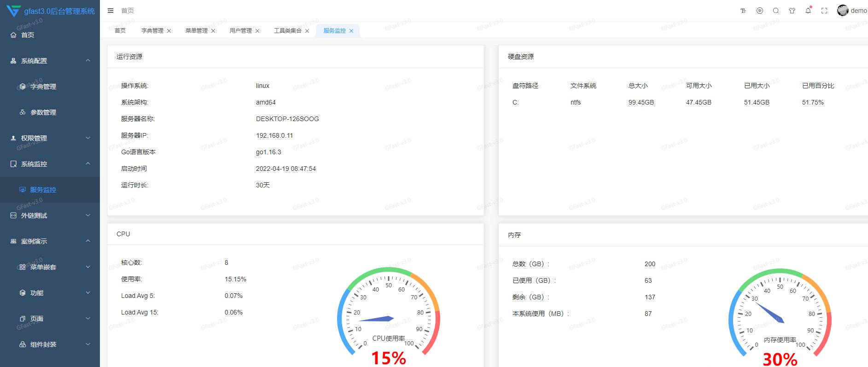Click the CPU使用率 gauge needle
Viewport: 868px width, 367px height.
pyautogui.click(x=375, y=319)
